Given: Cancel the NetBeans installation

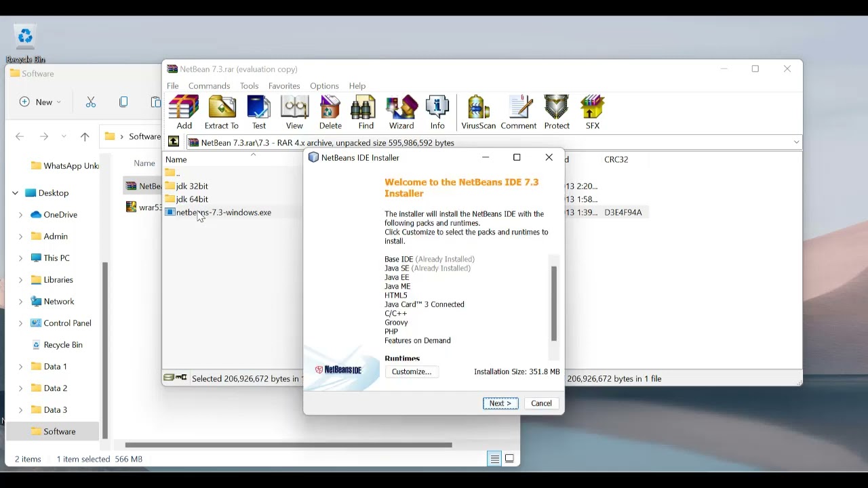Looking at the screenshot, I should [541, 403].
